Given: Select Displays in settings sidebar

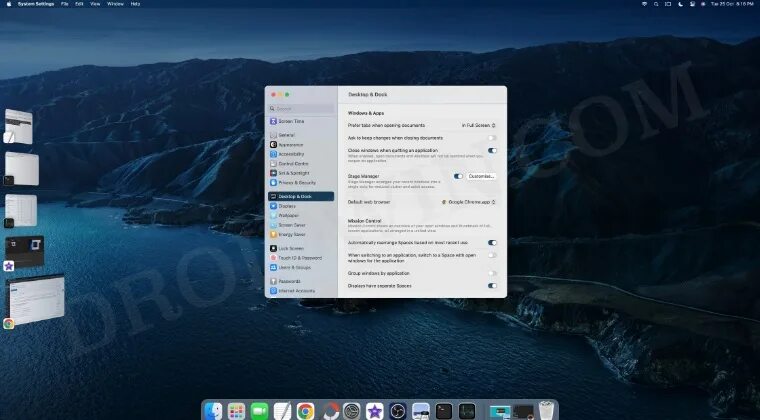Looking at the screenshot, I should pos(301,206).
